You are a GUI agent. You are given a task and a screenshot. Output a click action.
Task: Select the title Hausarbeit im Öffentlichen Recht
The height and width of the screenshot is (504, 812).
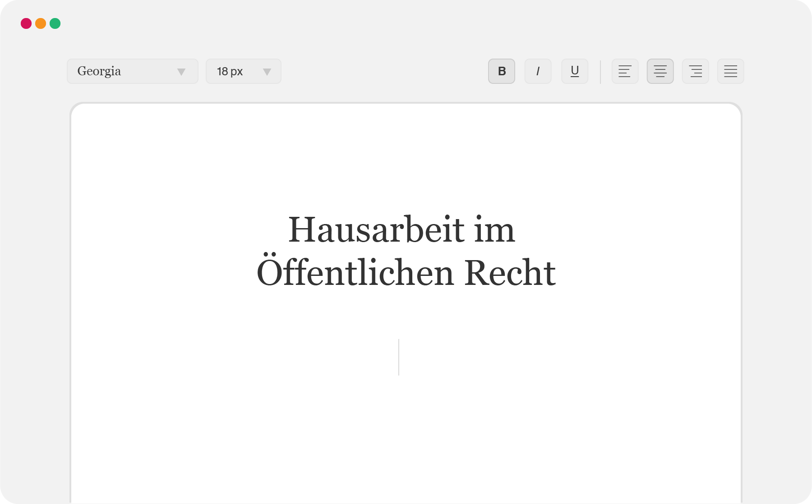click(406, 250)
